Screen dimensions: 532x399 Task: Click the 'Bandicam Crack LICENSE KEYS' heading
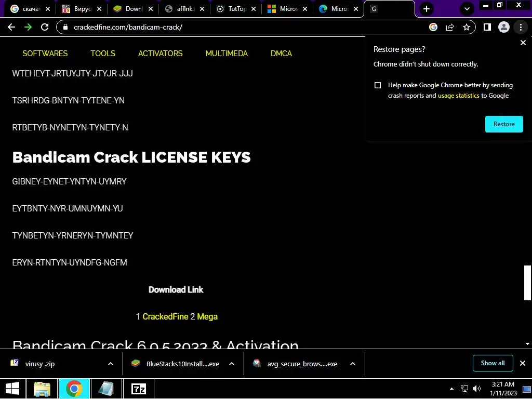tap(131, 157)
